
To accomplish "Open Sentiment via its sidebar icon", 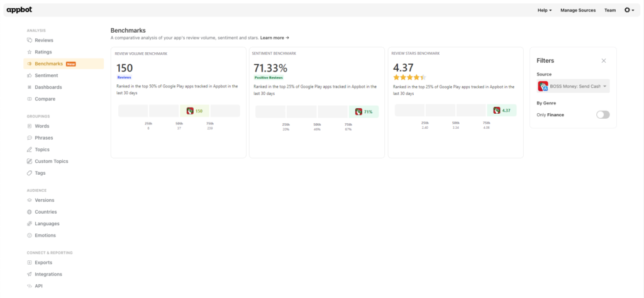I will [x=30, y=75].
